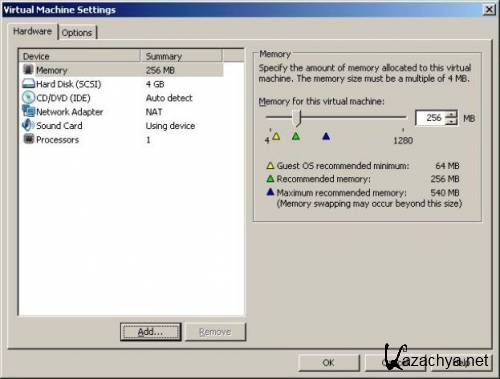
Task: Select the Processors row
Action: pos(122,140)
